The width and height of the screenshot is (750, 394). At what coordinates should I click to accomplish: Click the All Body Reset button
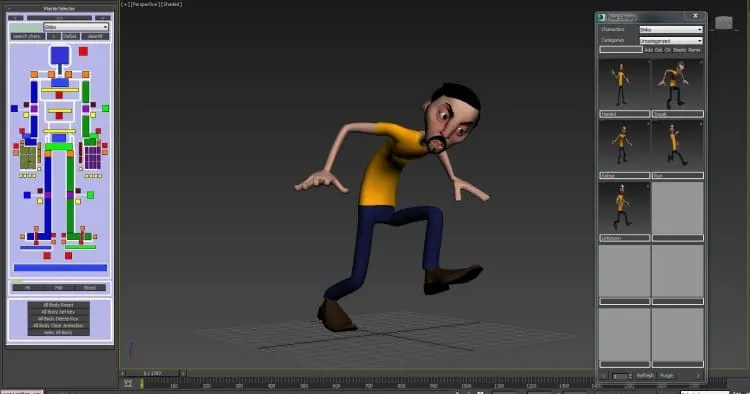tap(58, 305)
